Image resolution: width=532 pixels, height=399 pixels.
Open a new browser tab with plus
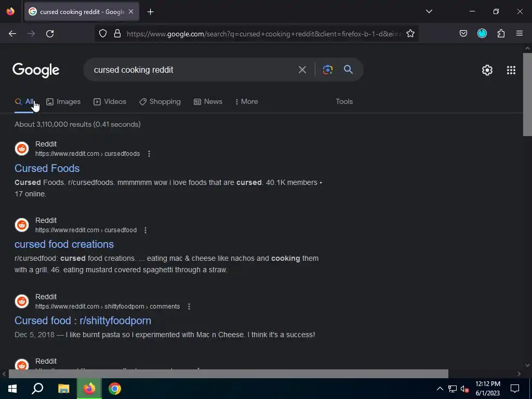pos(150,12)
